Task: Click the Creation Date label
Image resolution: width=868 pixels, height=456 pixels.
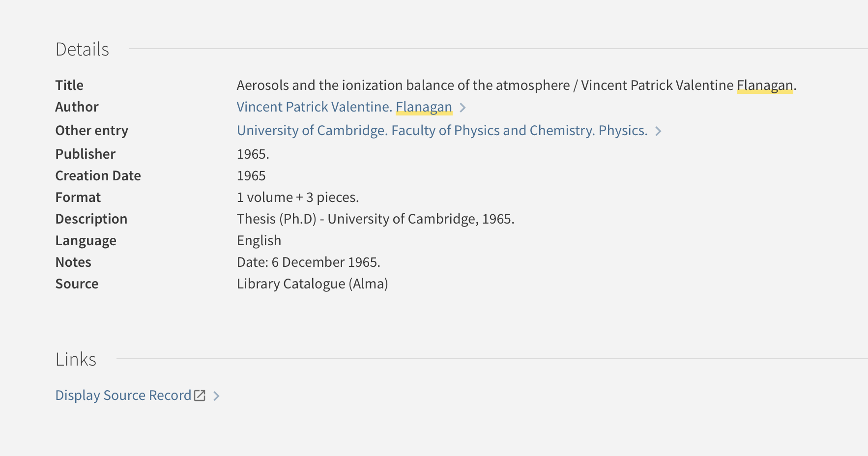Action: [x=98, y=176]
